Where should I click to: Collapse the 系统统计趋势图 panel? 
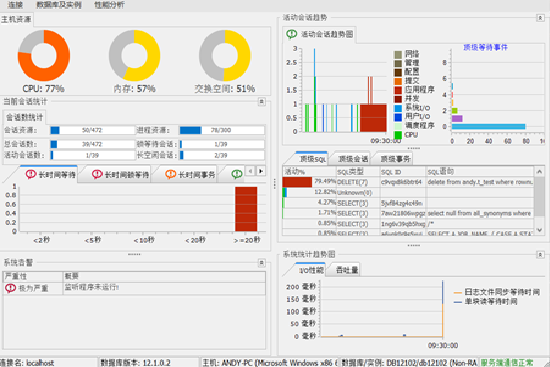(540, 254)
